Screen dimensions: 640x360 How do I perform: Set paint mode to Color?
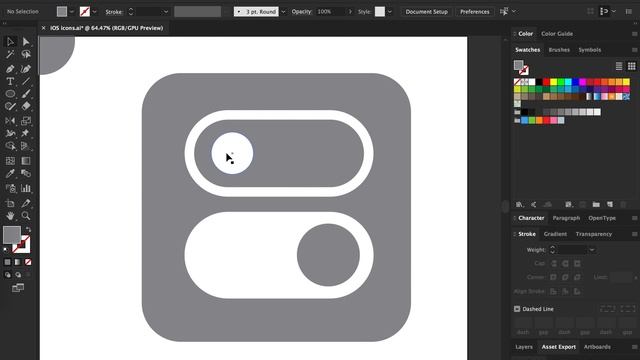coord(7,262)
